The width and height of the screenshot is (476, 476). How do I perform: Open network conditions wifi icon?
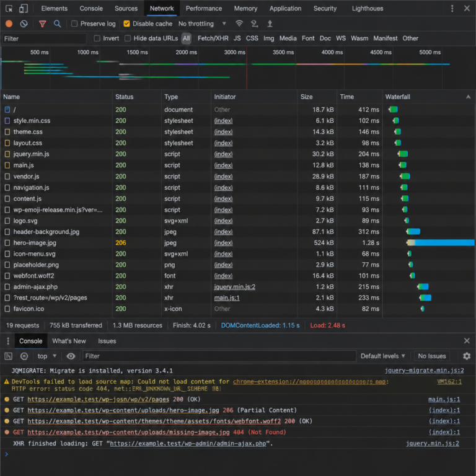(x=239, y=24)
